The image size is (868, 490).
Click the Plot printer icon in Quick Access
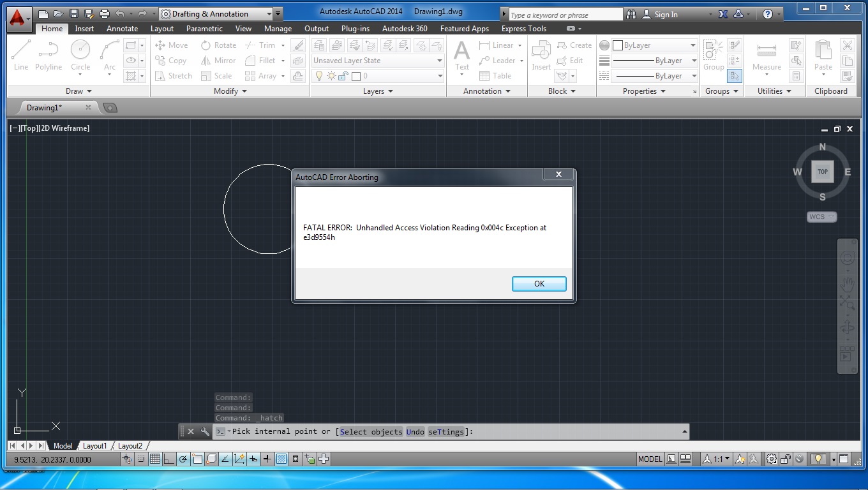point(105,13)
